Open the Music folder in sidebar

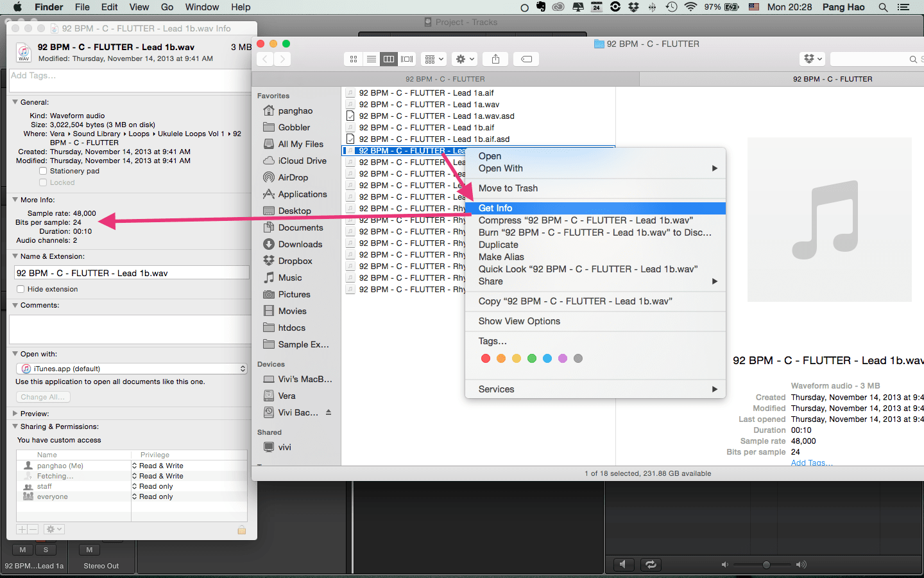290,277
